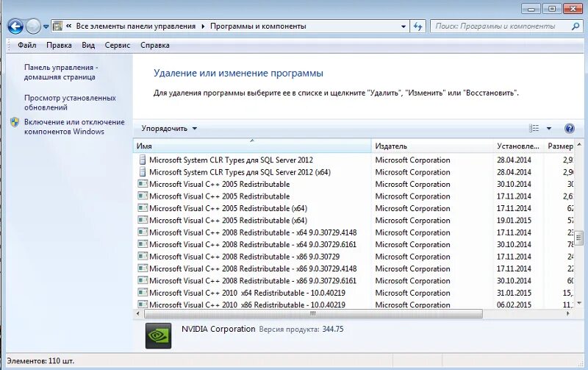
Task: Click icon of Visual C++ 2008 x64 9.0.30729.6161
Action: tap(143, 244)
